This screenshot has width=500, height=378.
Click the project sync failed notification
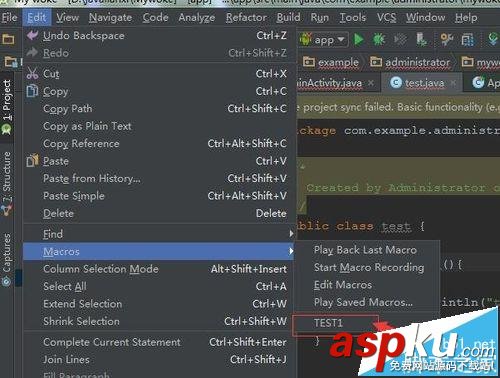pos(398,107)
